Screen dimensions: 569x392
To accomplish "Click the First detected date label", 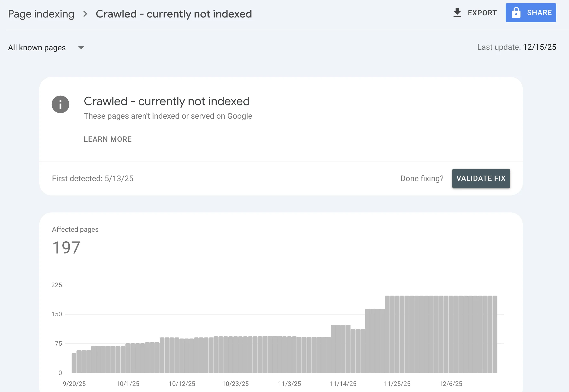I will 93,178.
